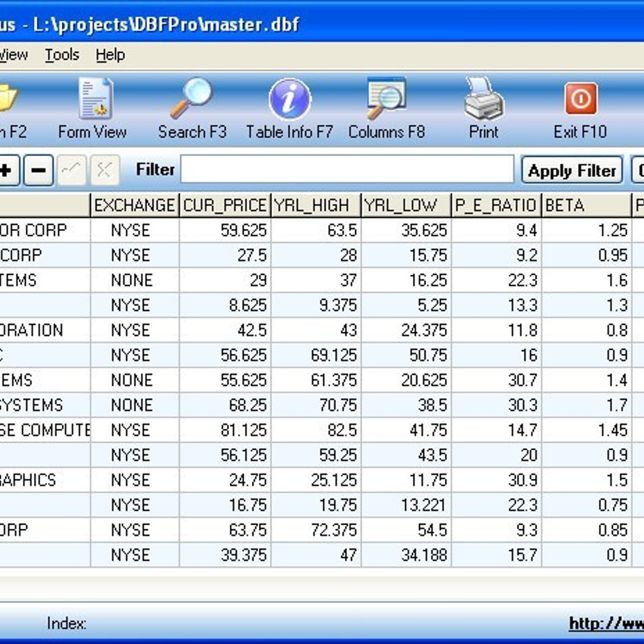Commit changes with the checkmark icon
644x644 pixels.
(71, 170)
